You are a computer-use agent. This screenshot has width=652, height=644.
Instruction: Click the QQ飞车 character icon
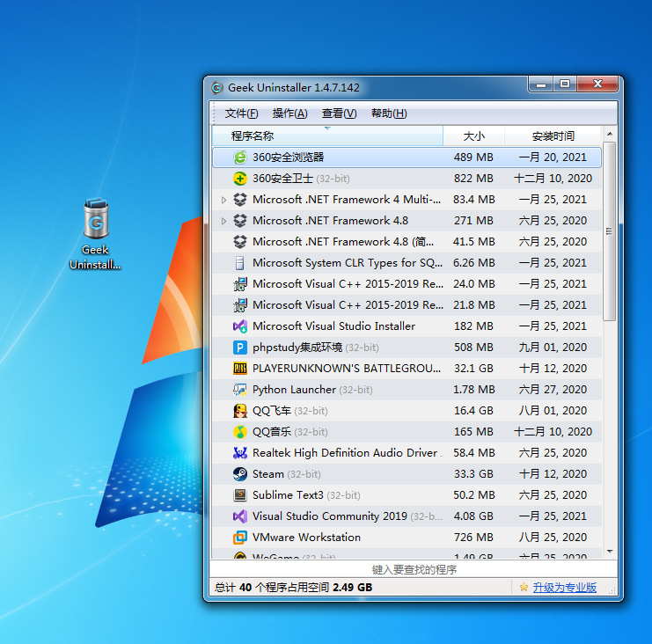point(240,411)
